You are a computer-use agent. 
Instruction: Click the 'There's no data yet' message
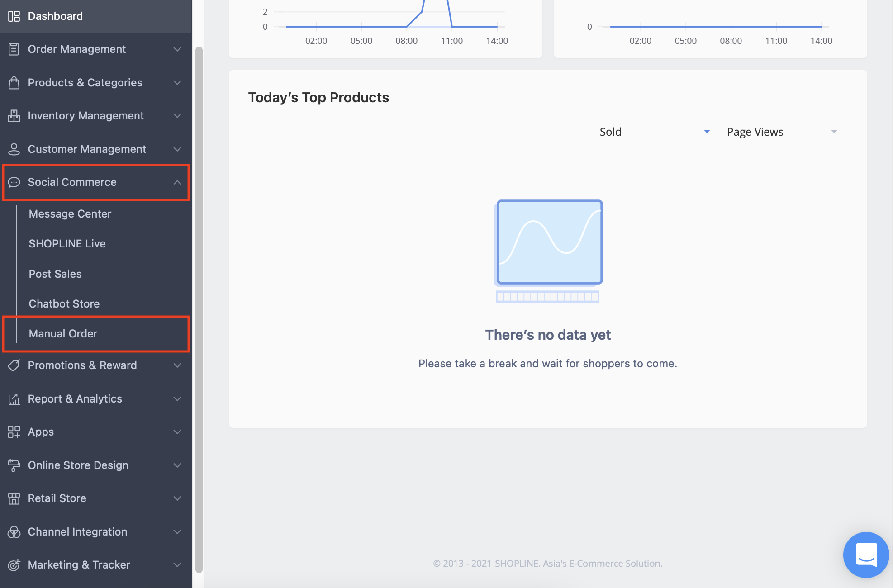point(548,335)
